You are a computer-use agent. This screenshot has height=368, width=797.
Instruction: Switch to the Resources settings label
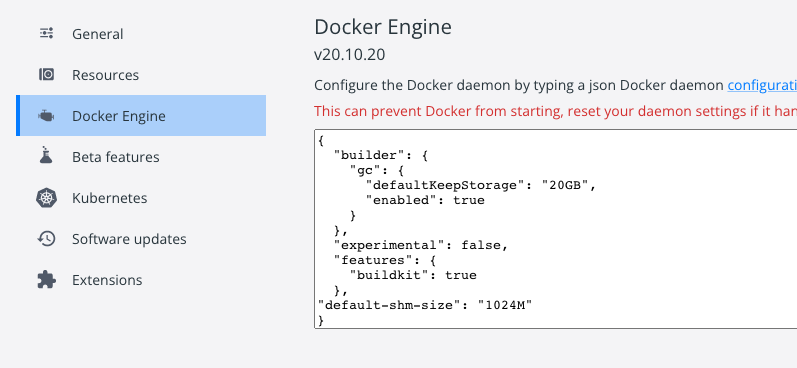click(105, 75)
